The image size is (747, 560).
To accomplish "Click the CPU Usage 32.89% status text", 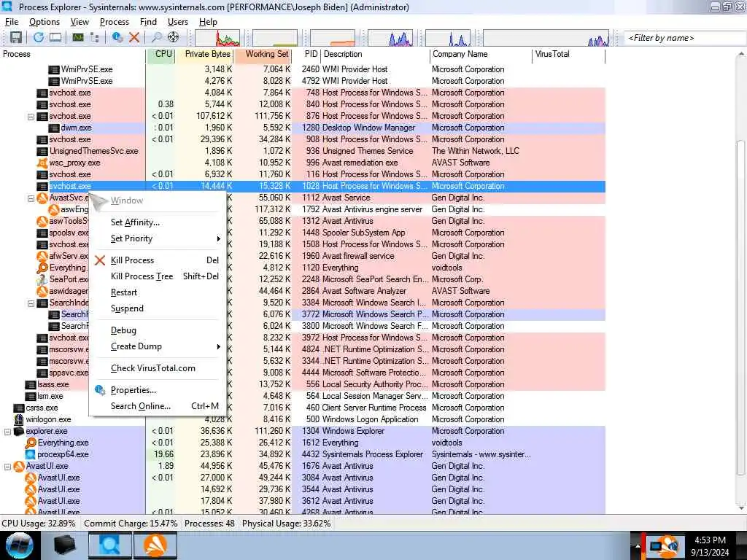I will click(39, 524).
